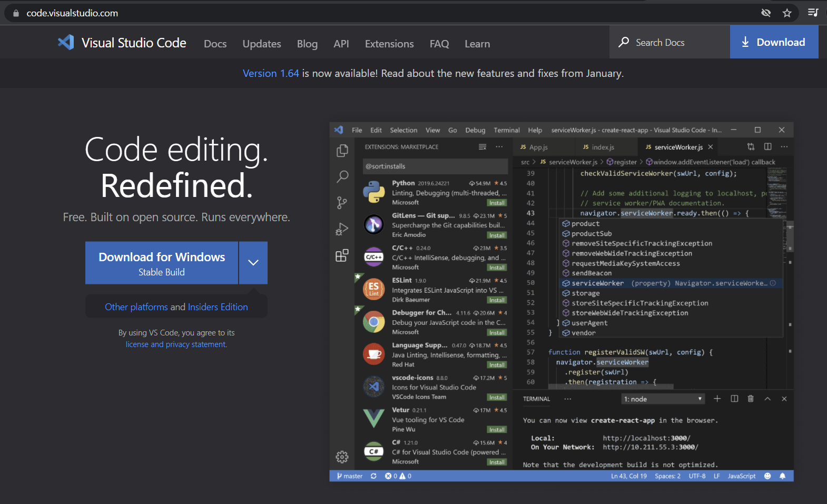Click the kill terminal trash icon
The width and height of the screenshot is (827, 504).
[x=751, y=399]
